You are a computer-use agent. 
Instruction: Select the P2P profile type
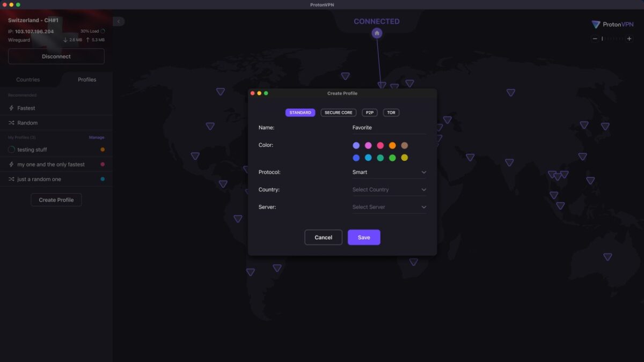[370, 113]
